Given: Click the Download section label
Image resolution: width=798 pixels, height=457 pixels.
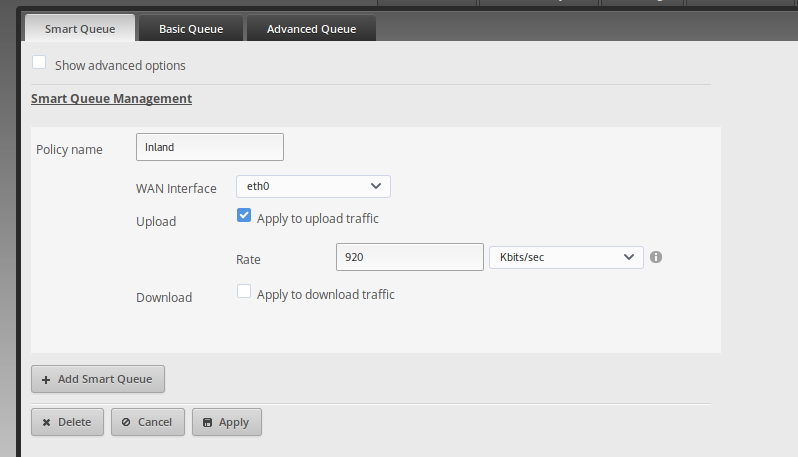Looking at the screenshot, I should 164,297.
